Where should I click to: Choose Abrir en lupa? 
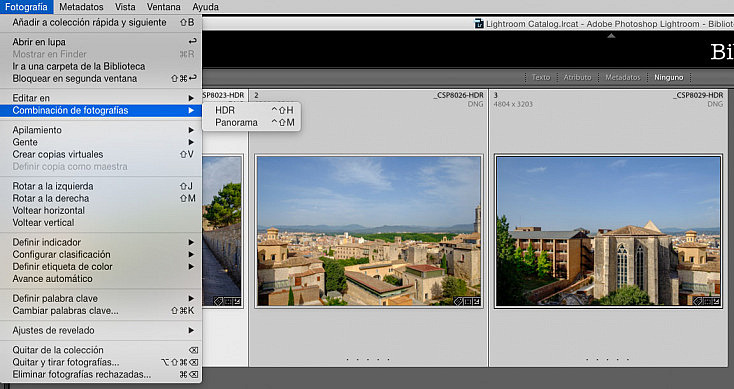click(x=101, y=42)
